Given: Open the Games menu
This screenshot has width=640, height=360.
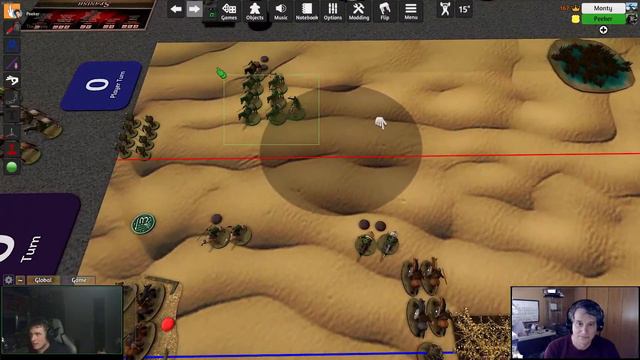Looking at the screenshot, I should pos(229,11).
